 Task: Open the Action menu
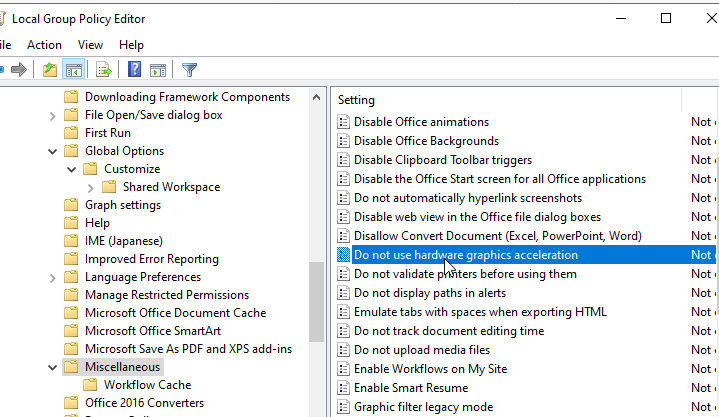[x=44, y=45]
